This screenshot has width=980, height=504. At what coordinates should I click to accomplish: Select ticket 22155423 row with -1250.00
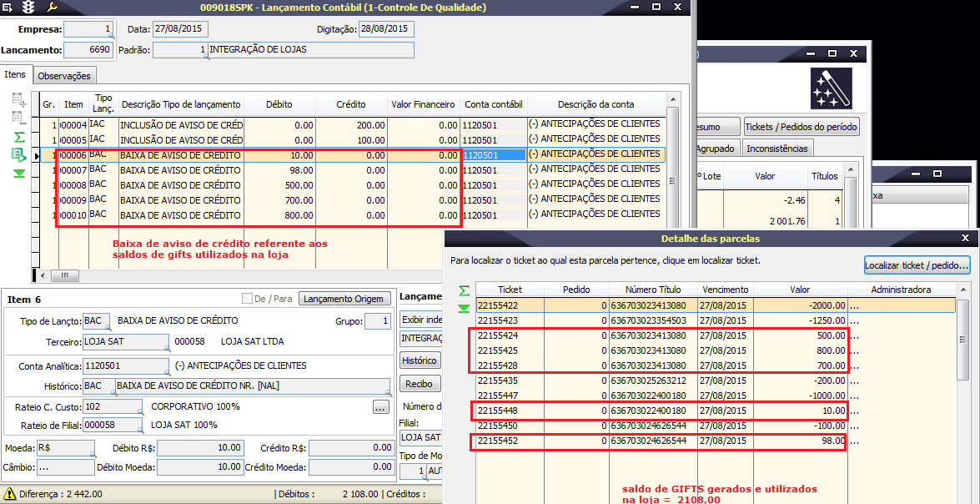click(x=716, y=320)
